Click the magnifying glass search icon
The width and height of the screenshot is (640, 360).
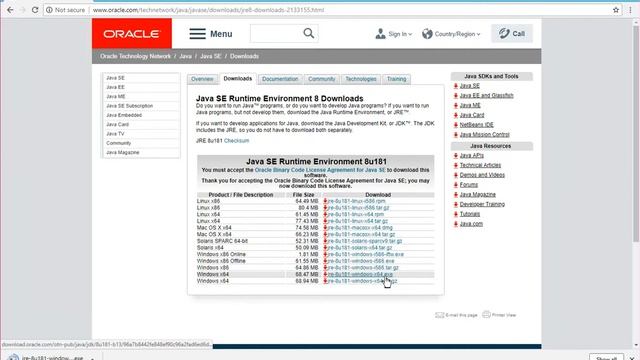309,33
